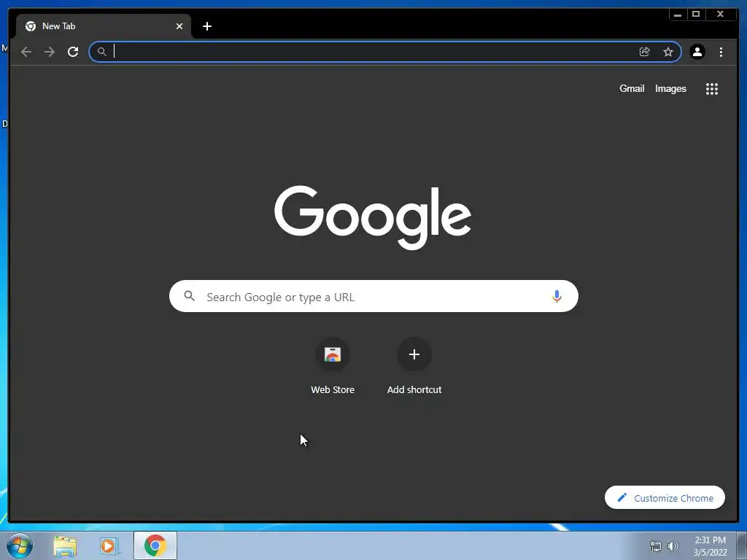The width and height of the screenshot is (747, 560).
Task: Launch Windows Media Player from taskbar
Action: tap(109, 545)
